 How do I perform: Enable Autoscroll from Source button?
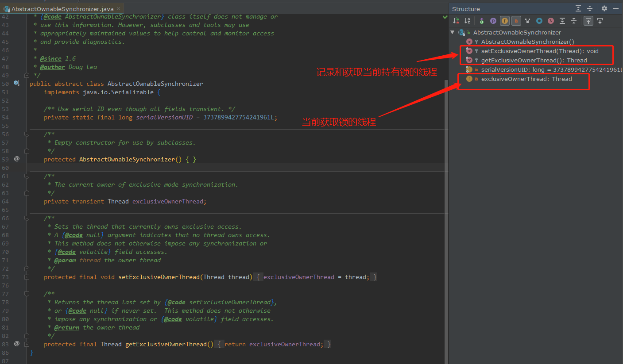click(x=600, y=21)
